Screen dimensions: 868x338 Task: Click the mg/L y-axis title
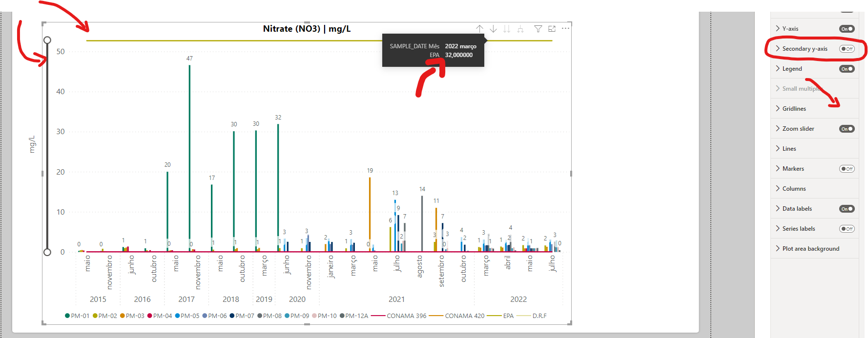[x=32, y=144]
